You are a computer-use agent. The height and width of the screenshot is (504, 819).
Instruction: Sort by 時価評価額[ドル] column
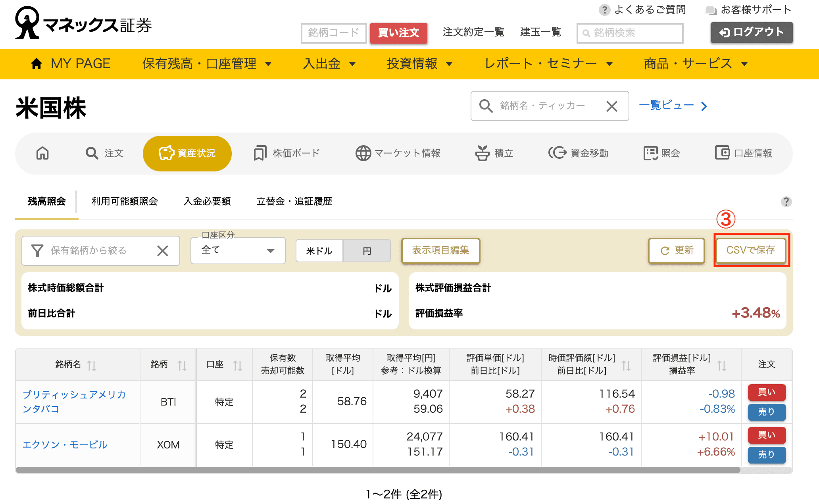pyautogui.click(x=626, y=365)
